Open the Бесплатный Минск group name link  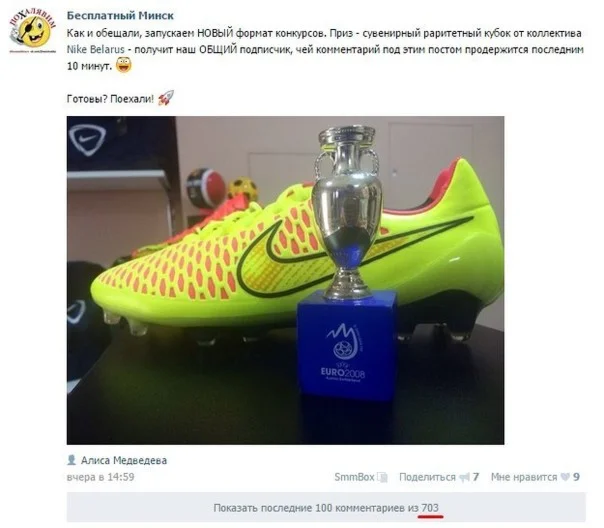point(120,15)
